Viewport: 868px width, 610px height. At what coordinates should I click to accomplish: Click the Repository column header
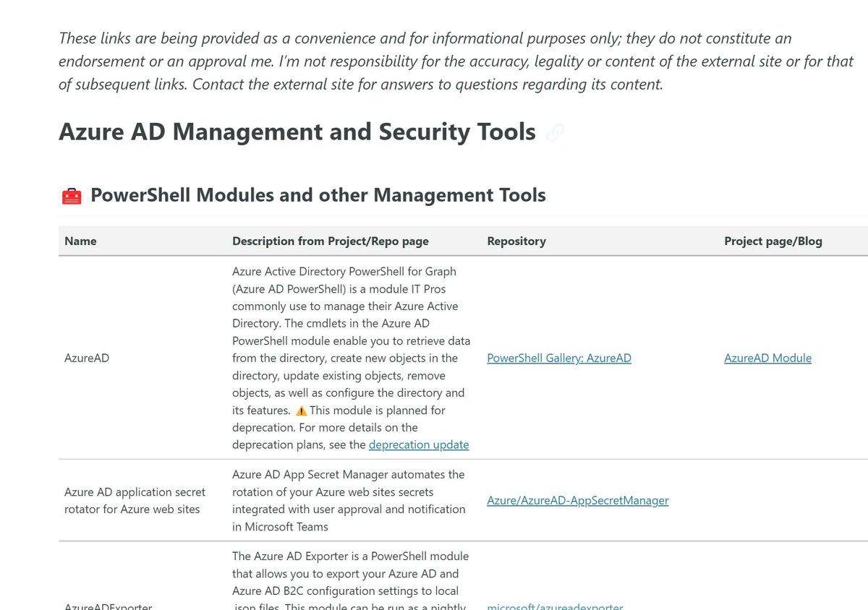pyautogui.click(x=516, y=241)
